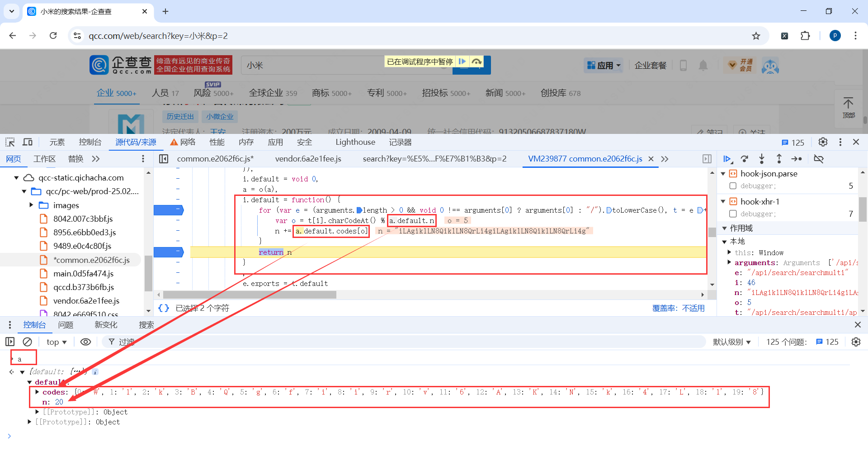Open 8956.e6bb0ed3.js in file tree
The width and height of the screenshot is (868, 466).
pyautogui.click(x=85, y=232)
